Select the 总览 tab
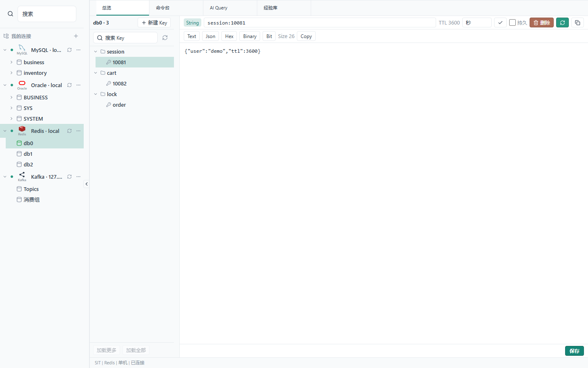Viewport: 588px width, 368px height. coord(122,8)
